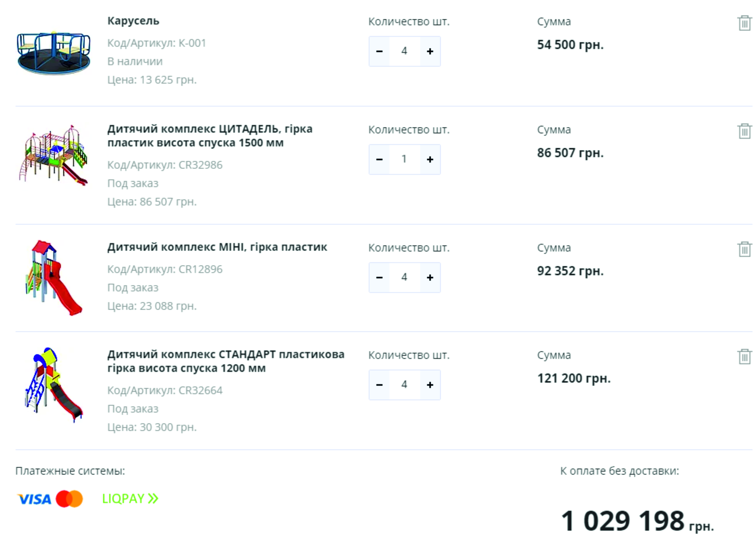Delete the Карусель item with trash icon
Screen dimensions: 756x547
(744, 23)
